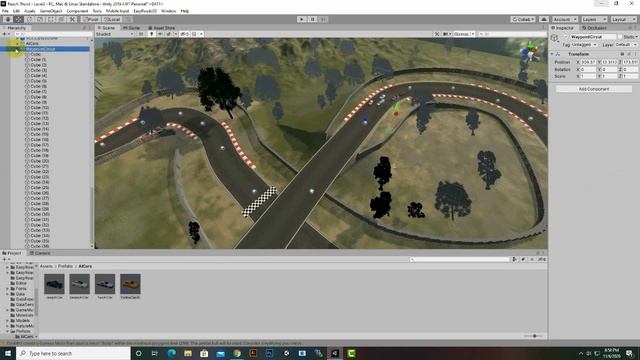Open the EasyRoads3D menu

click(145, 11)
